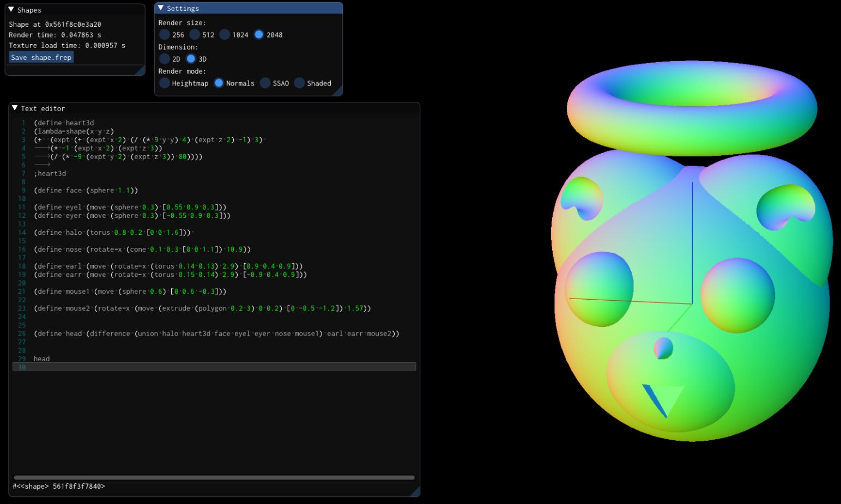Screen dimensions: 841x504
Task: Click the '#<<shape> 561f8f3f7840>' output text
Action: pos(59,486)
